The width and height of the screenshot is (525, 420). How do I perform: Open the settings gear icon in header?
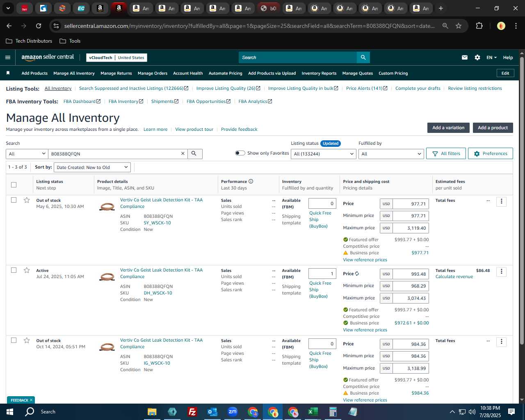point(477,57)
